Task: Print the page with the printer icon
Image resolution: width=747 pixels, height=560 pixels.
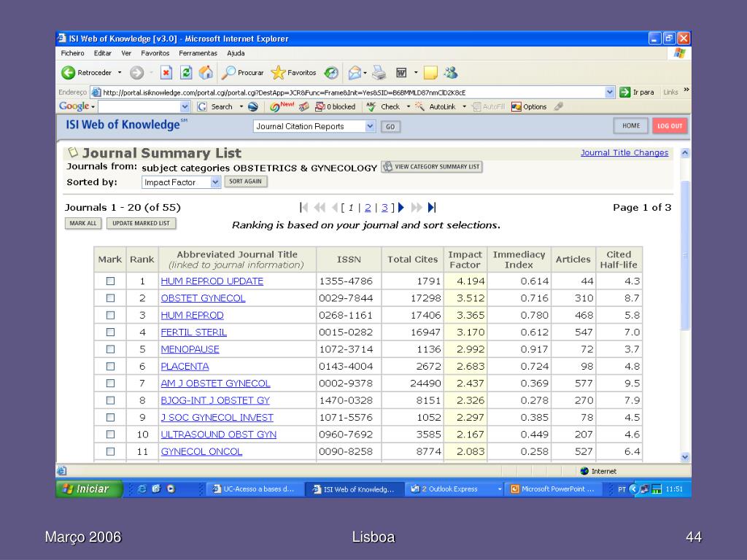Action: 379,72
